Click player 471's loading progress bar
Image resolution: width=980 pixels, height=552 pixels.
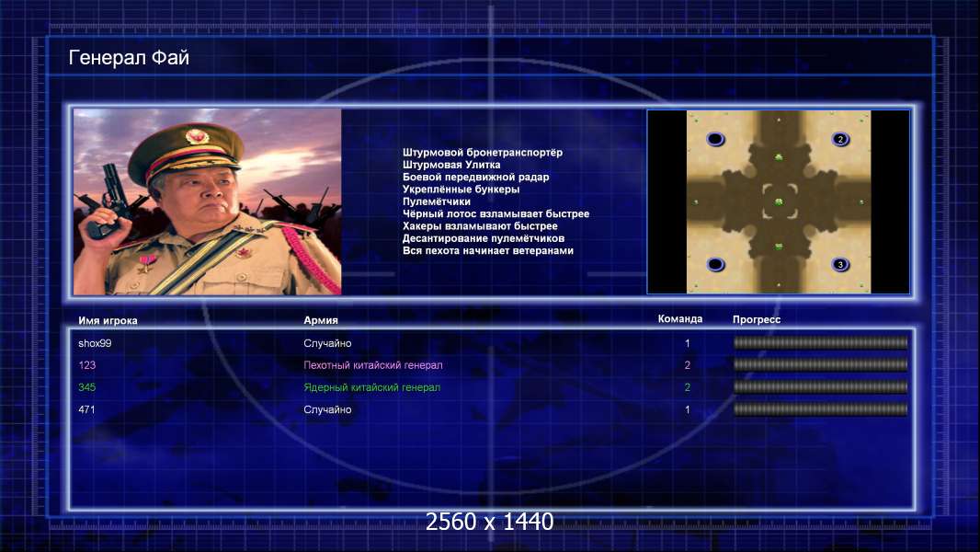(x=821, y=409)
